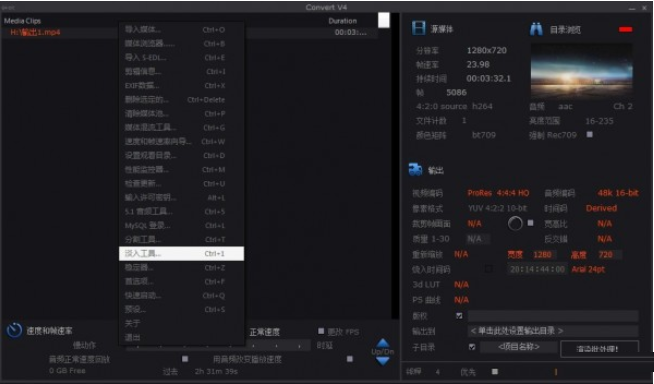Screen dimensions: 654x384
Task: Open MySQL login menu entry
Action: click(181, 226)
